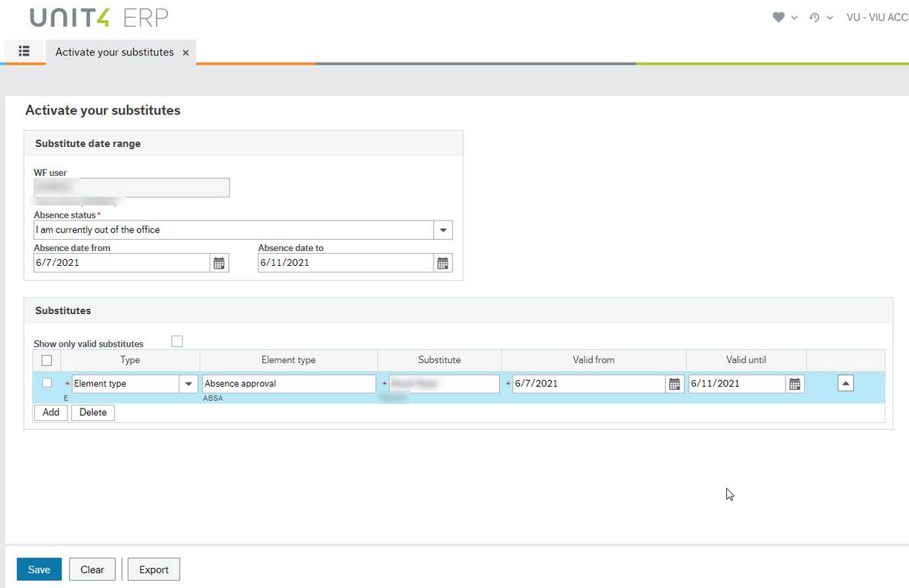Open the Absence status dropdown
This screenshot has width=909, height=588.
point(443,229)
